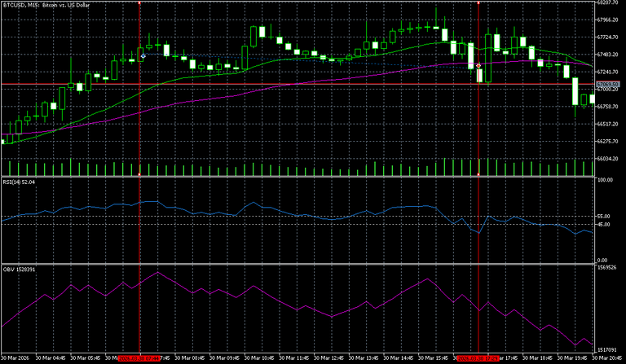Click the time axis label 30 Mar 09:45
The image size is (626, 364).
click(224, 358)
